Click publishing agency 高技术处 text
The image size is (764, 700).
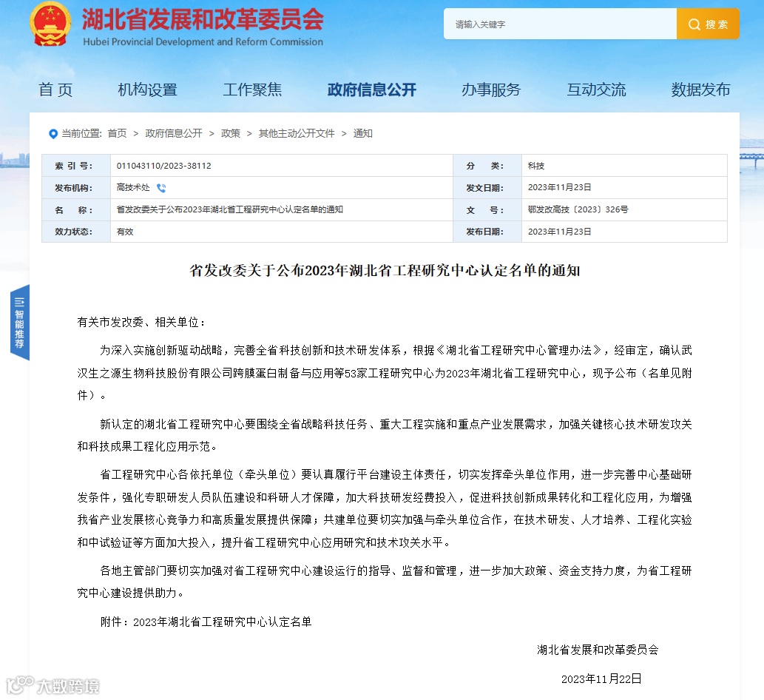133,188
